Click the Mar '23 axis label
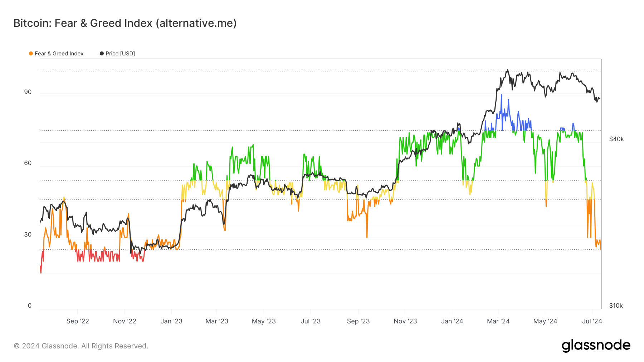This screenshot has width=644, height=362. coord(217,321)
